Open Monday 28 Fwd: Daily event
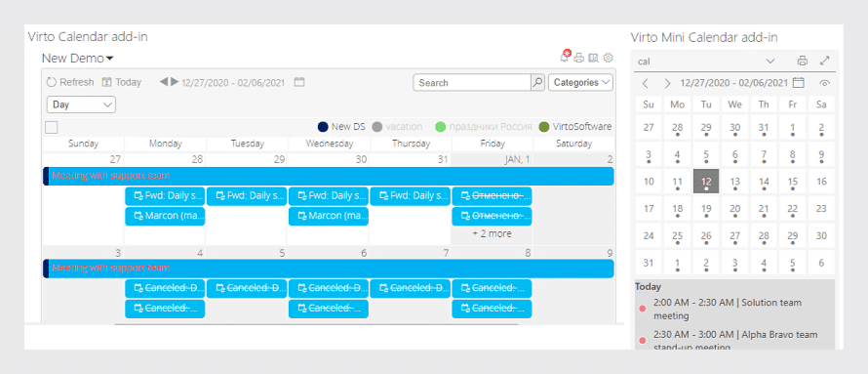This screenshot has width=868, height=374. click(x=165, y=196)
